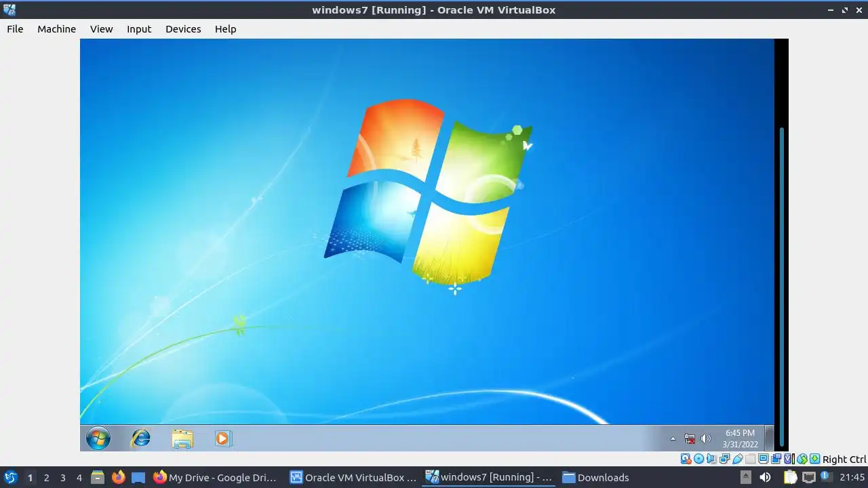Screen dimensions: 868x488
Task: Open the file manager launcher in host panel
Action: pyautogui.click(x=98, y=477)
